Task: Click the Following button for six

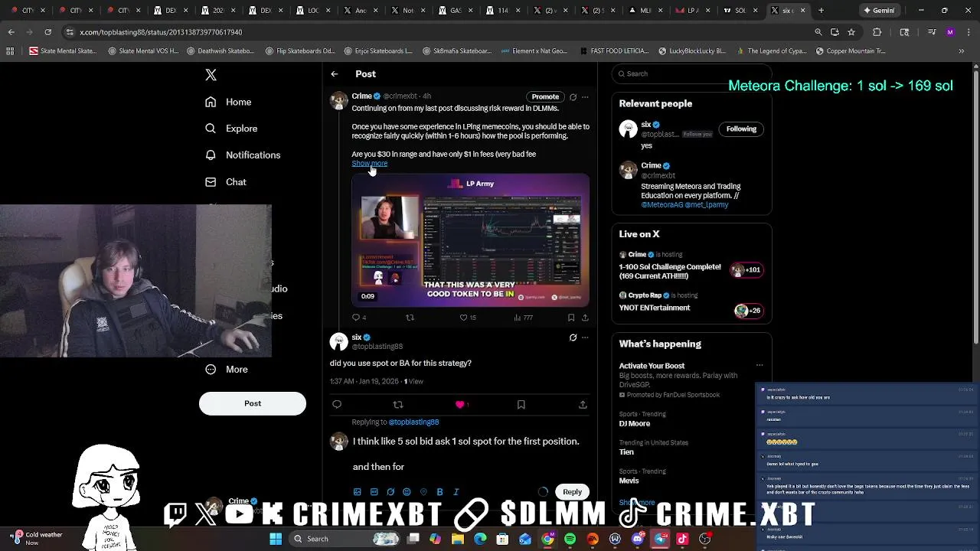Action: pyautogui.click(x=741, y=129)
